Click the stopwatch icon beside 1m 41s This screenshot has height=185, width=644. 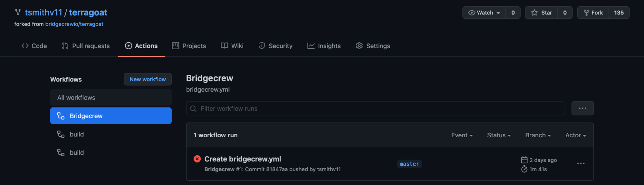[x=524, y=169]
